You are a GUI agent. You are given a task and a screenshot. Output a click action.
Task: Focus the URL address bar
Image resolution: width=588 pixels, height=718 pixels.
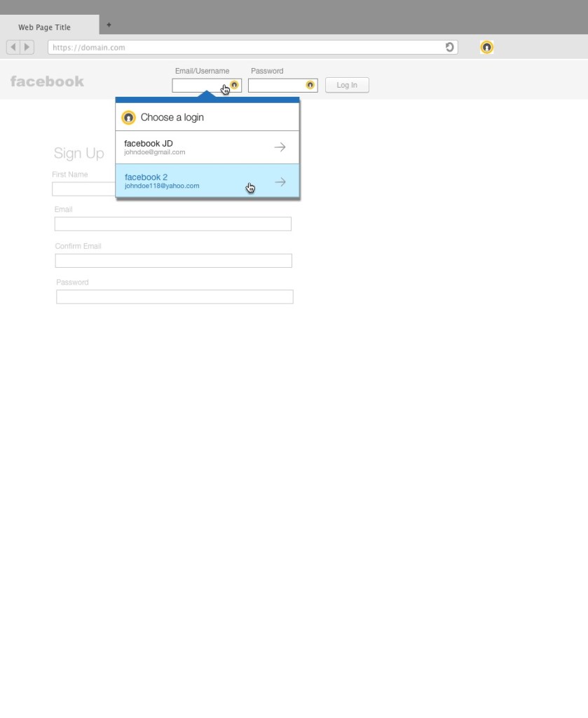point(245,48)
